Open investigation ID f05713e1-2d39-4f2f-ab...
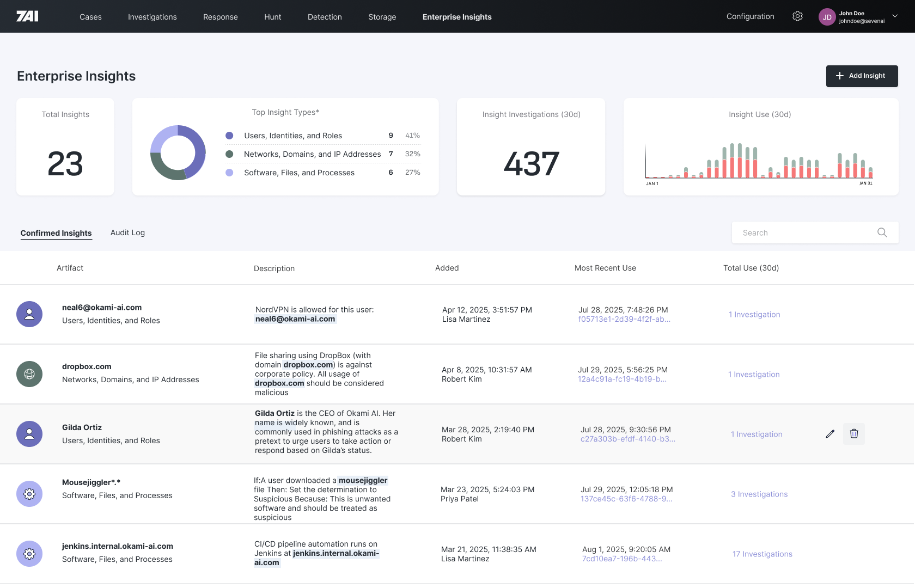The height and width of the screenshot is (588, 915). 624,319
